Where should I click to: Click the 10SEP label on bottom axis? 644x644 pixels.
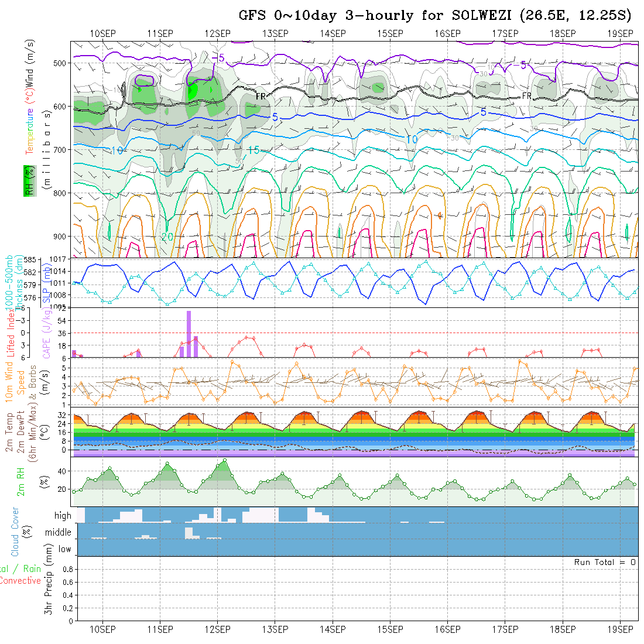[102, 629]
